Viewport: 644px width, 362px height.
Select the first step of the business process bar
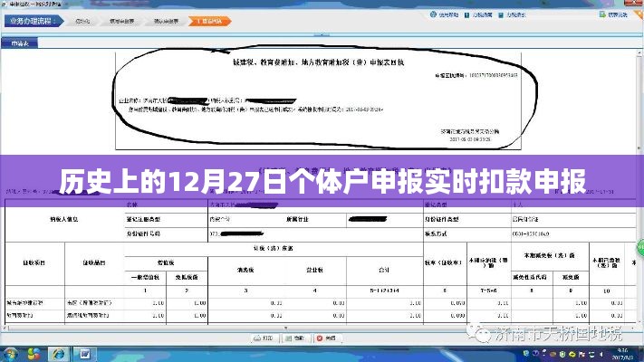click(82, 21)
